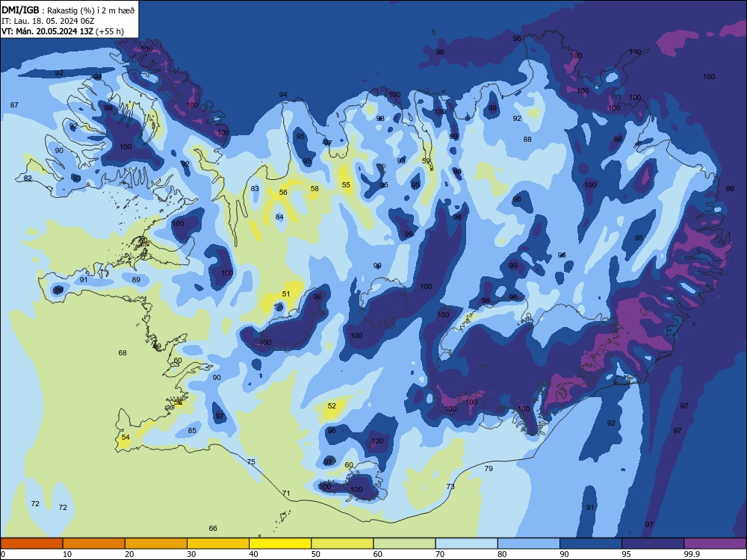Click the humidity value '66' on the map
Screen dimensions: 747x560
(x=213, y=528)
